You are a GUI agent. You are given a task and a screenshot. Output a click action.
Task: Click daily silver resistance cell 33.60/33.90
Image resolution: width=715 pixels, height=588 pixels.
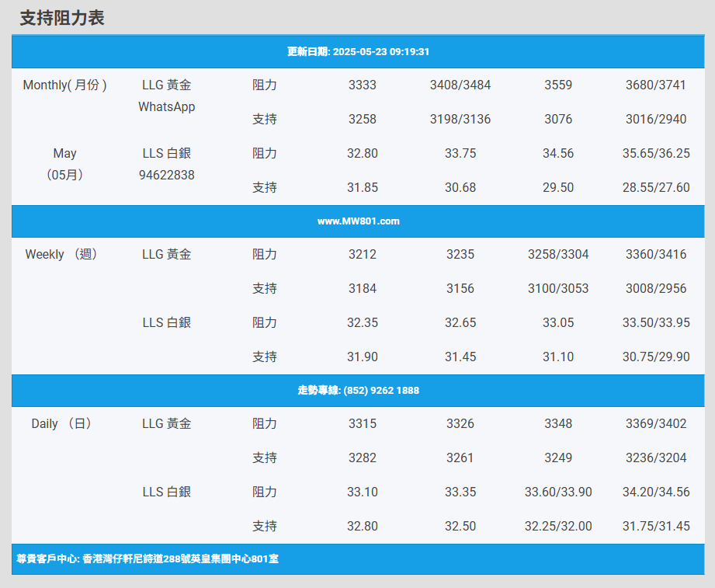(558, 492)
